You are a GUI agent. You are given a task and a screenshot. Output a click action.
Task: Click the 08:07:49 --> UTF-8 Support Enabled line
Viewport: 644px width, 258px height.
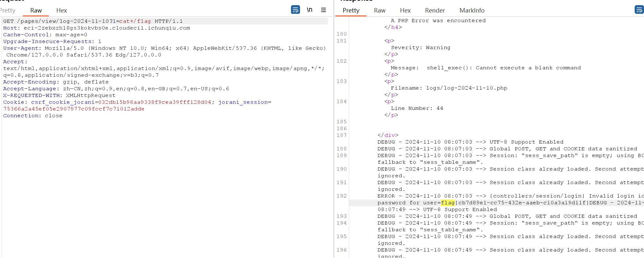(437, 209)
